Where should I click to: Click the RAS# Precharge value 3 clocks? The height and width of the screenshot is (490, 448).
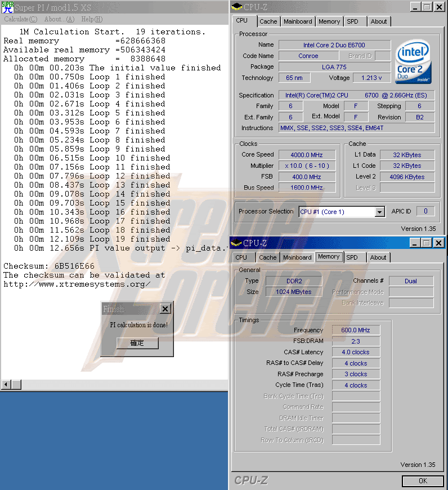(356, 374)
